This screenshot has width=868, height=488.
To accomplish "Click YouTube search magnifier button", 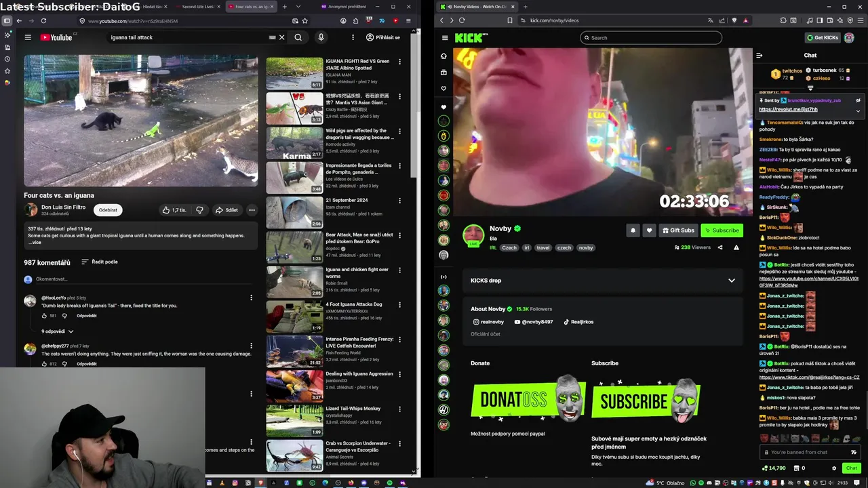I will (x=298, y=37).
